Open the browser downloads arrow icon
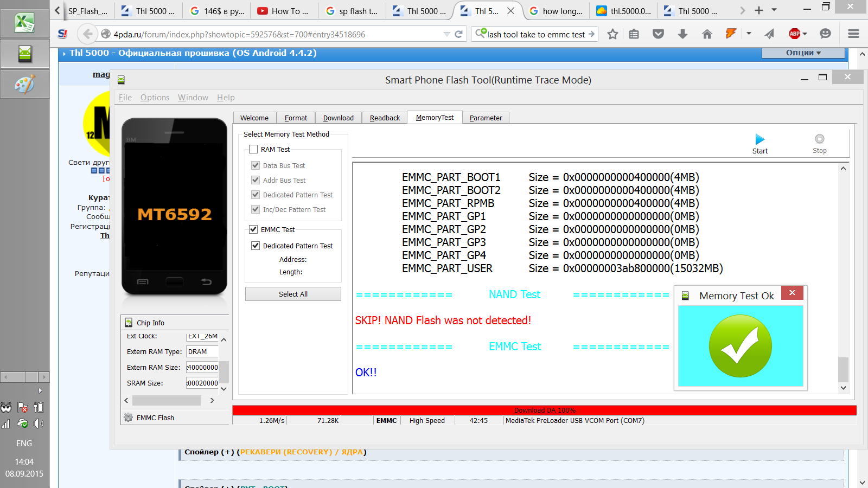The height and width of the screenshot is (488, 868). point(682,34)
